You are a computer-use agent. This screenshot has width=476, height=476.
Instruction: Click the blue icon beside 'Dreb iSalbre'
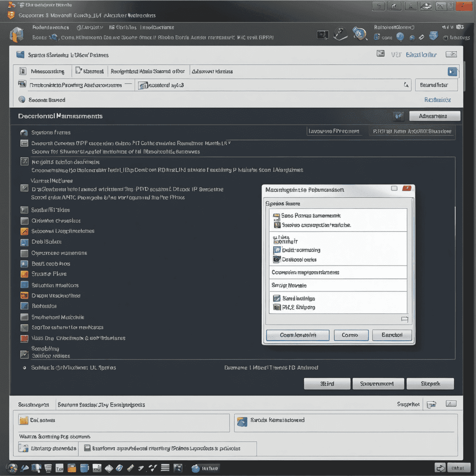(x=24, y=242)
